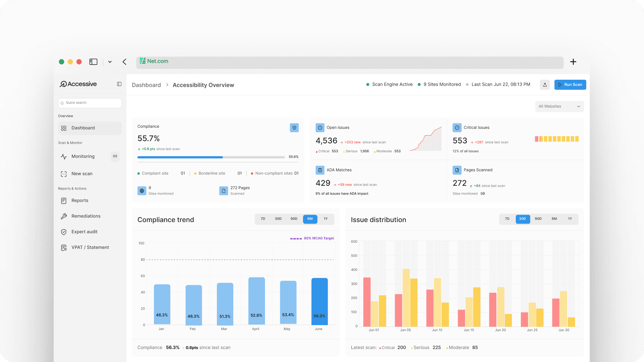Click Last Scan Jun 22, 08:13 PM
This screenshot has height=362, width=644.
pyautogui.click(x=498, y=85)
